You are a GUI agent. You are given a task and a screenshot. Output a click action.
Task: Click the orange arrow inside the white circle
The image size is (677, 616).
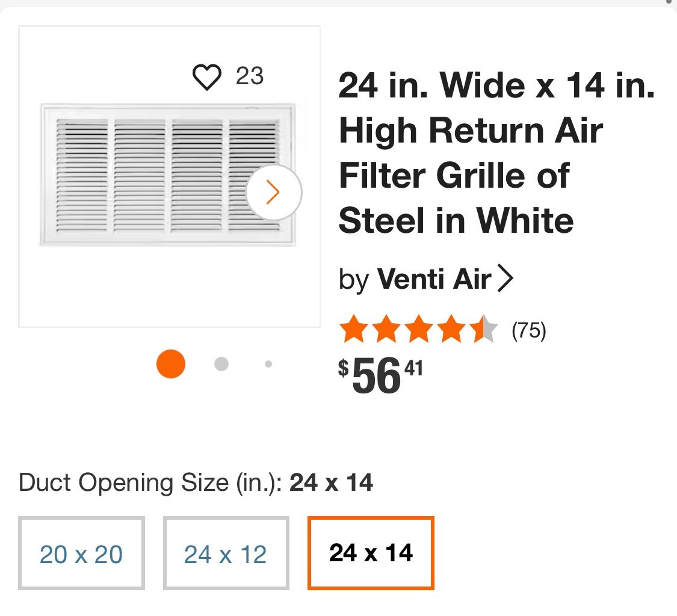(274, 191)
